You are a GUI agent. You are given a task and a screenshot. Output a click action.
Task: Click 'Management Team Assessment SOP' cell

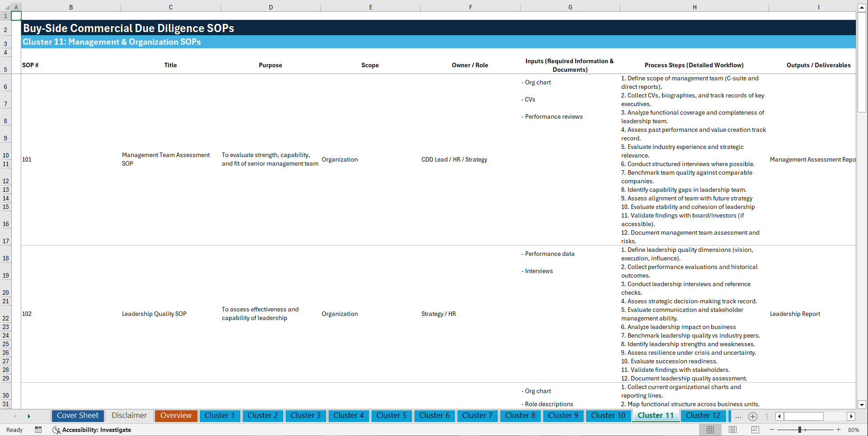point(166,159)
